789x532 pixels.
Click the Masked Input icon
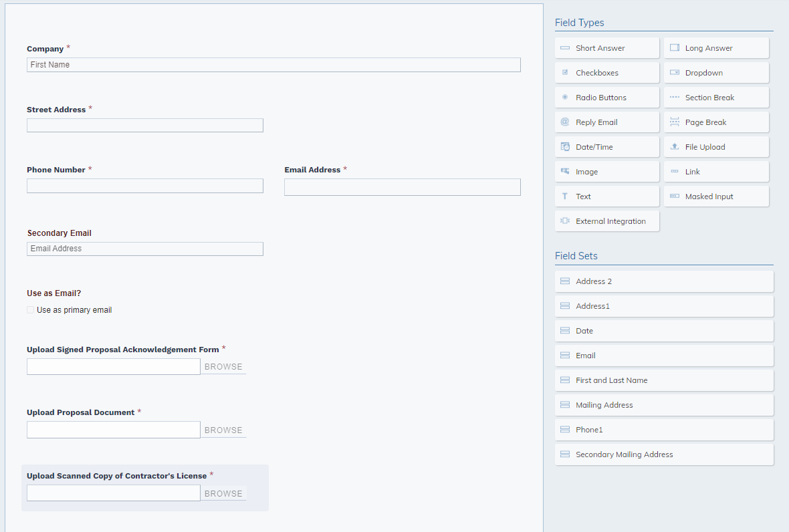(674, 196)
